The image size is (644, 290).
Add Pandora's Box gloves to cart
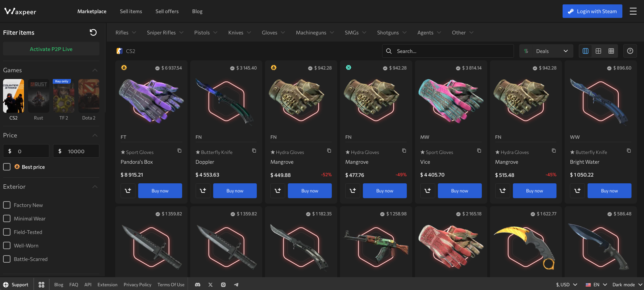pos(128,191)
